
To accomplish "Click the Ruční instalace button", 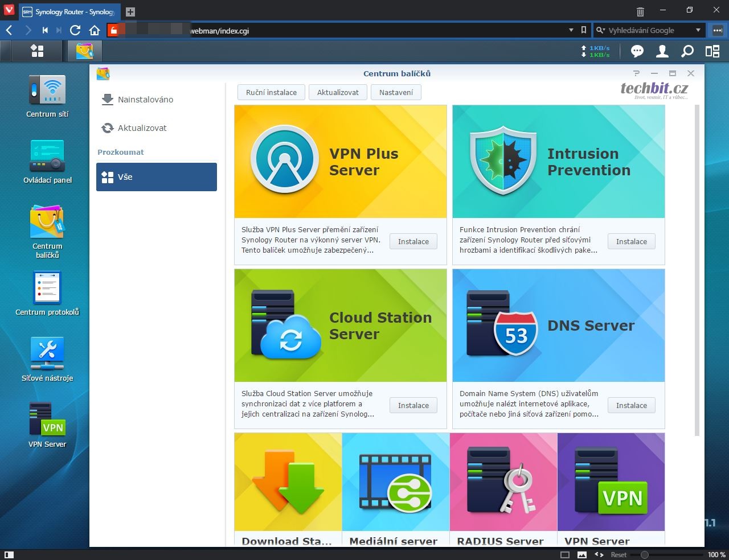I will pos(271,92).
